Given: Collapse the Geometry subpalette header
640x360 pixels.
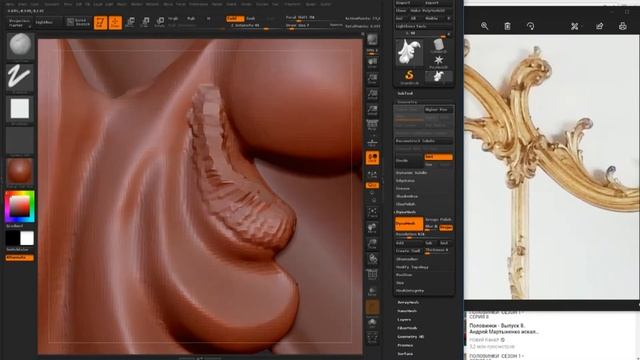Looking at the screenshot, I should [407, 102].
